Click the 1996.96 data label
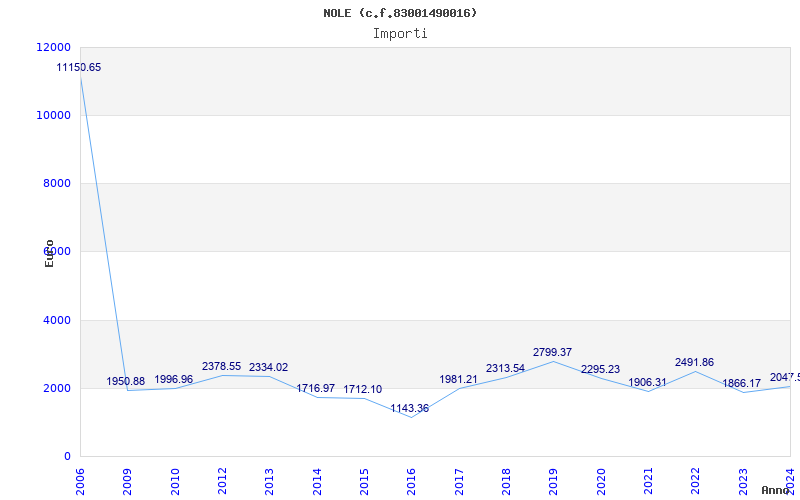 (173, 379)
